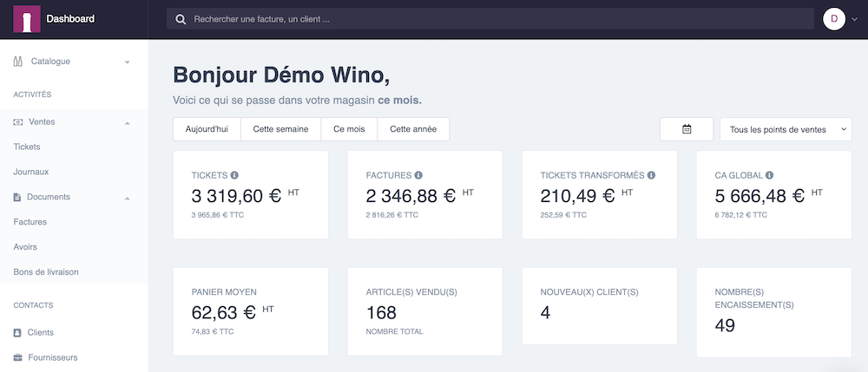The height and width of the screenshot is (372, 868).
Task: Click the 2 346,88 € factures amount
Action: (411, 196)
